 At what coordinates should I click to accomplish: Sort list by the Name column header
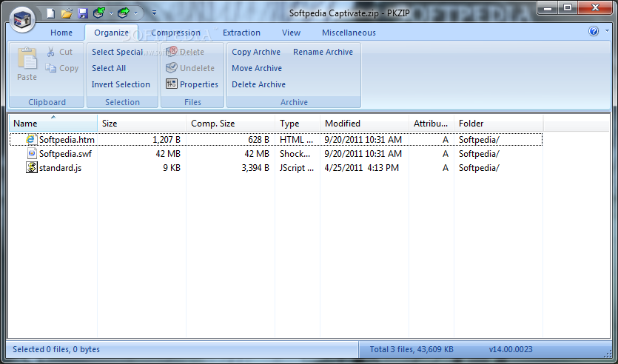53,124
